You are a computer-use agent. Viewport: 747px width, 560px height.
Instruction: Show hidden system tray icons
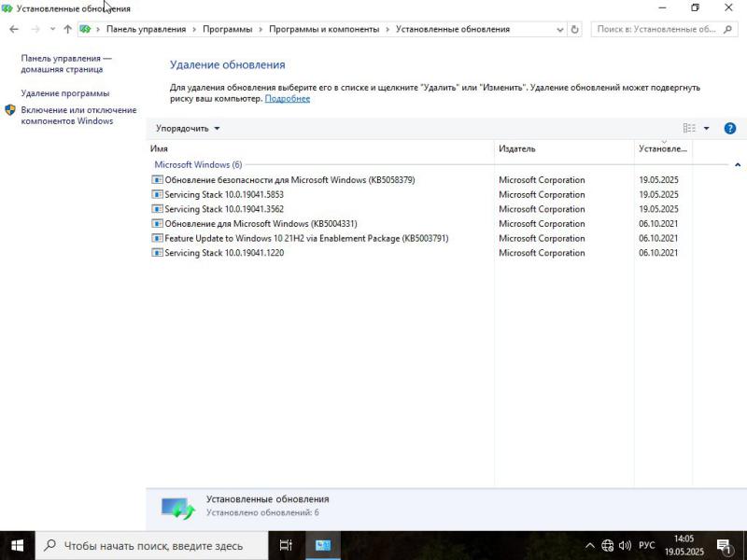(590, 546)
